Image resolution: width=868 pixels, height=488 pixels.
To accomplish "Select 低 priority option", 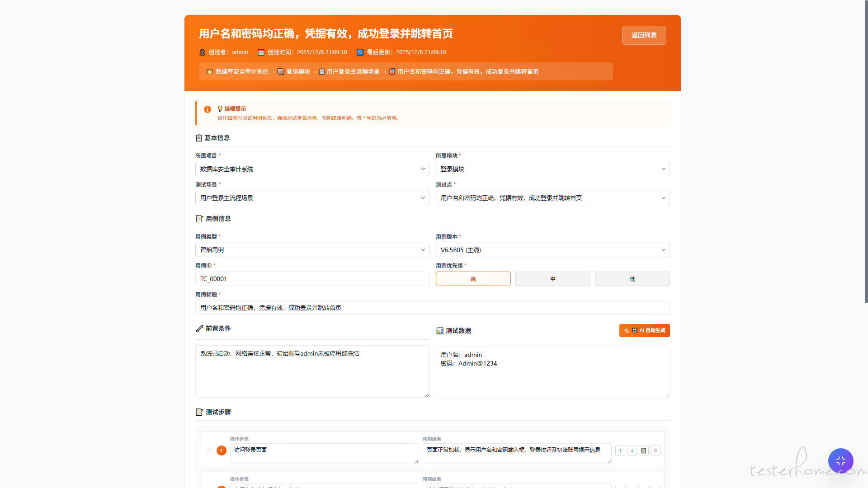I will (632, 279).
